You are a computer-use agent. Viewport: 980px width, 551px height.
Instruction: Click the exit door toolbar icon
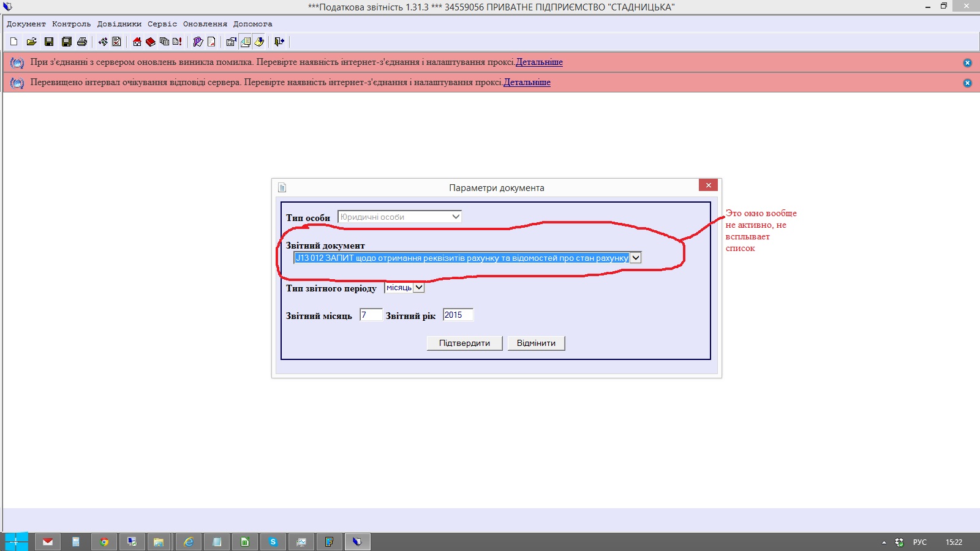tap(279, 42)
